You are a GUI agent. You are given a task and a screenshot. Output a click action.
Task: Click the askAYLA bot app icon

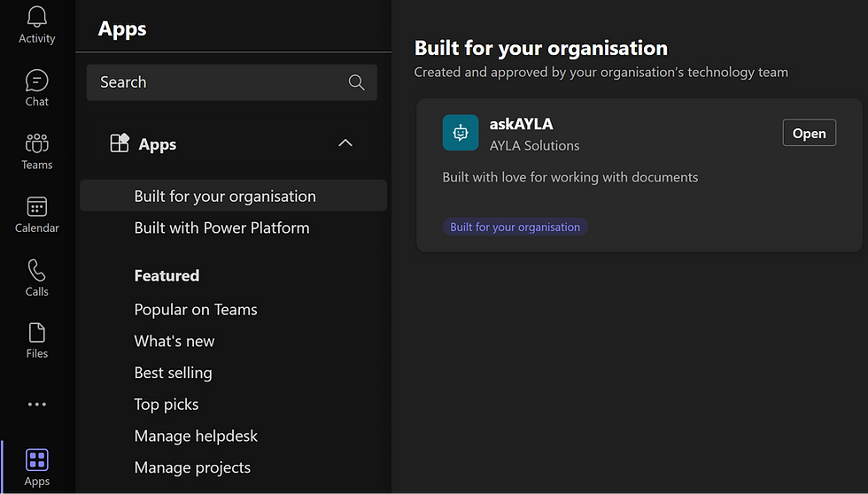(x=461, y=133)
